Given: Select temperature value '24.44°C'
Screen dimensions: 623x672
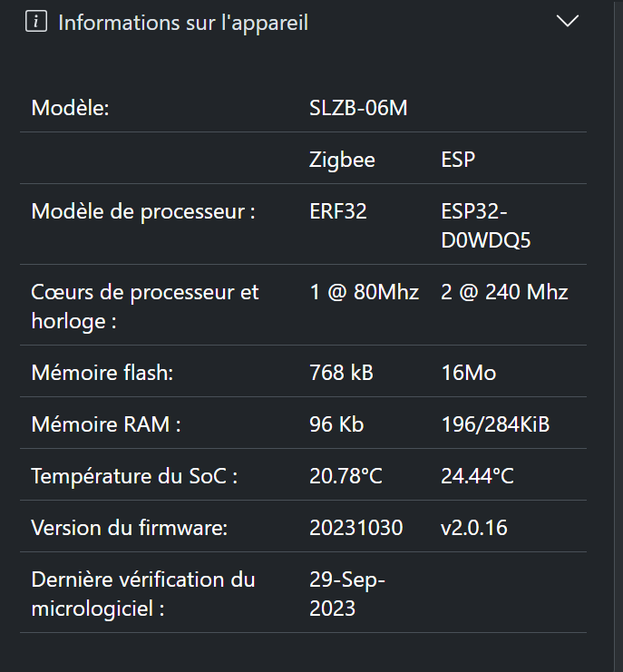Looking at the screenshot, I should coord(477,476).
